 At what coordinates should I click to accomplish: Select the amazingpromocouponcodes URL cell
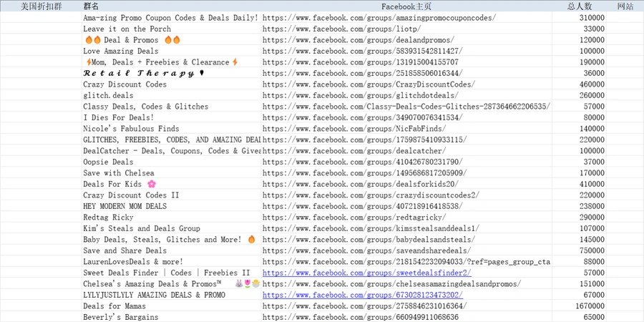tap(406, 18)
